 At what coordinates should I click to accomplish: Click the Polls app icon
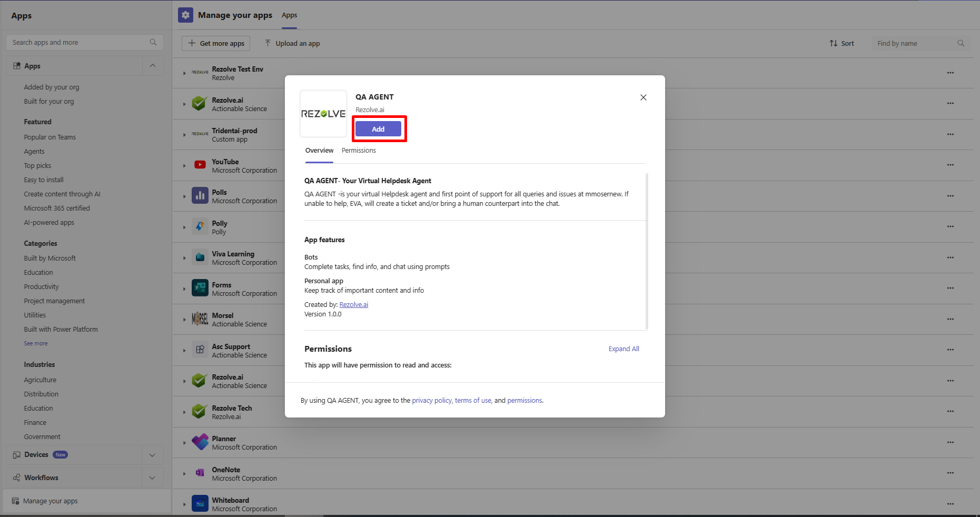(x=200, y=196)
